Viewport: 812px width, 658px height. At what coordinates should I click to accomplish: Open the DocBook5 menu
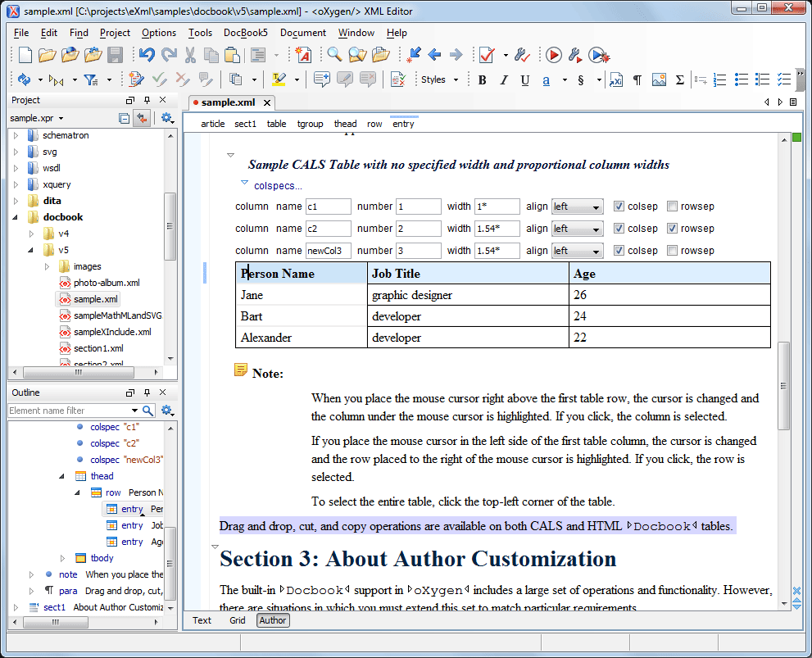click(x=246, y=33)
